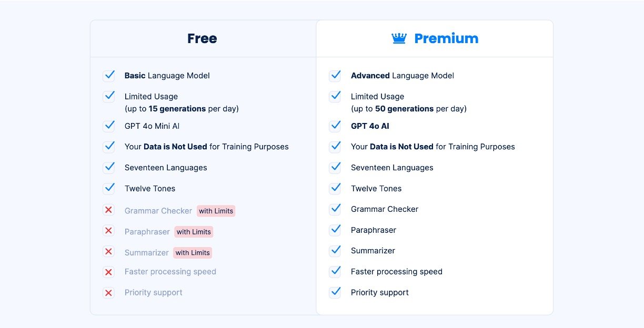Click 'with Limits' badge next to Paraphraser
Viewport: 644px width, 328px height.
[x=194, y=232]
